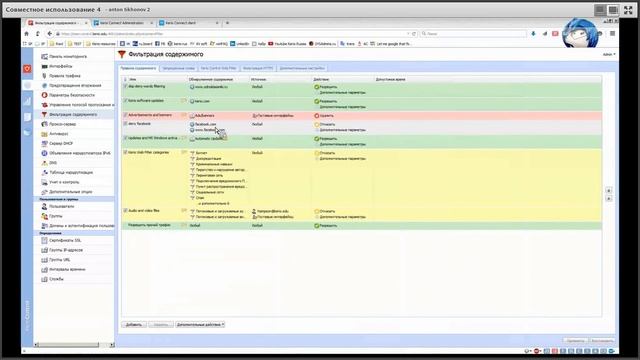The height and width of the screenshot is (360, 640).
Task: Move selected rule up arrow
Action: [x=609, y=191]
